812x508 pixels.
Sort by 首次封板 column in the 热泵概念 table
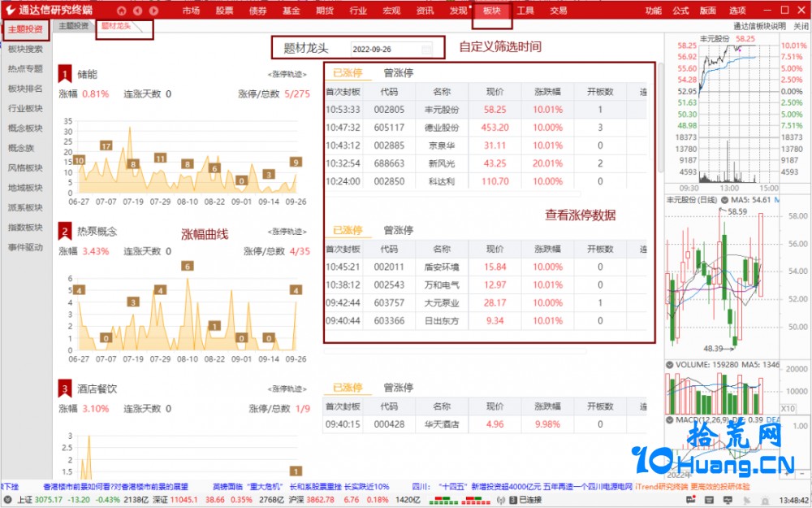(x=343, y=250)
